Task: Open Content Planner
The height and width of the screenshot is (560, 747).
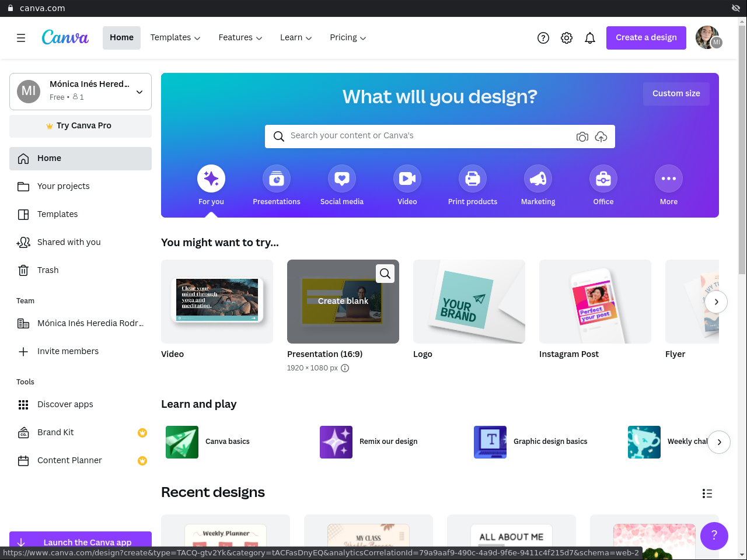Action: 81,461
